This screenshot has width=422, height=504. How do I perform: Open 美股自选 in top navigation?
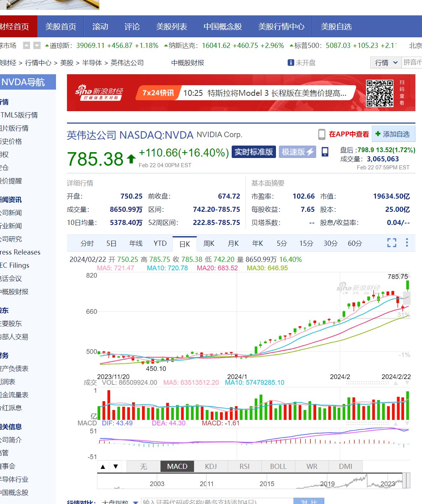(336, 26)
